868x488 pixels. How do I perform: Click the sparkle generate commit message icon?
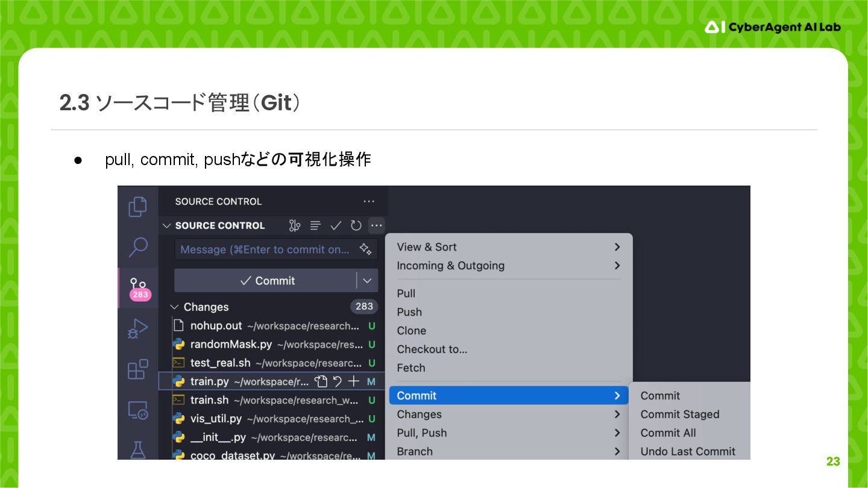coord(365,249)
